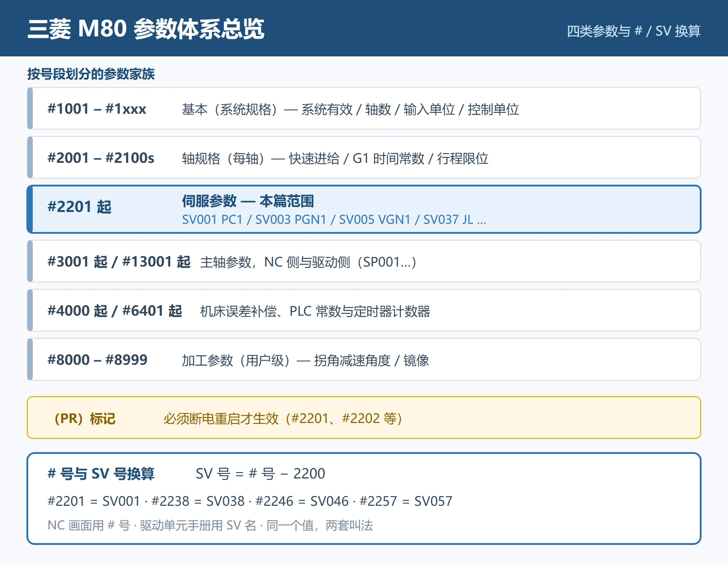Click 机床误差补偿、PLC 常数 description
728x564 pixels.
pos(315,311)
